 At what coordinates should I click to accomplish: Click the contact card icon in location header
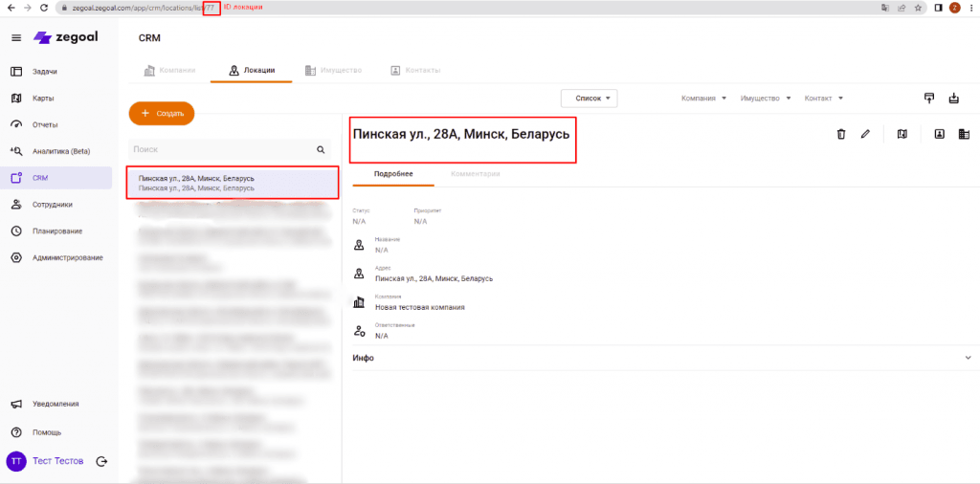(939, 135)
